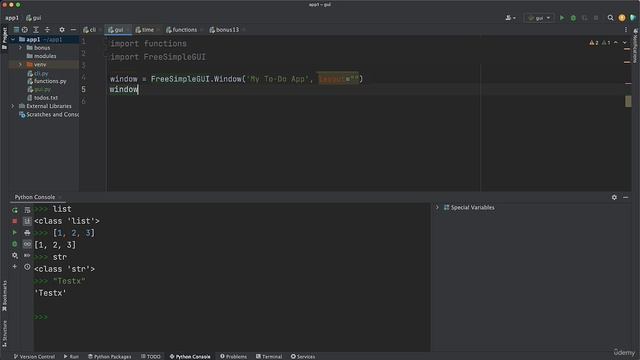
Task: Collapse all in Project panel toolbar
Action: pos(47,30)
